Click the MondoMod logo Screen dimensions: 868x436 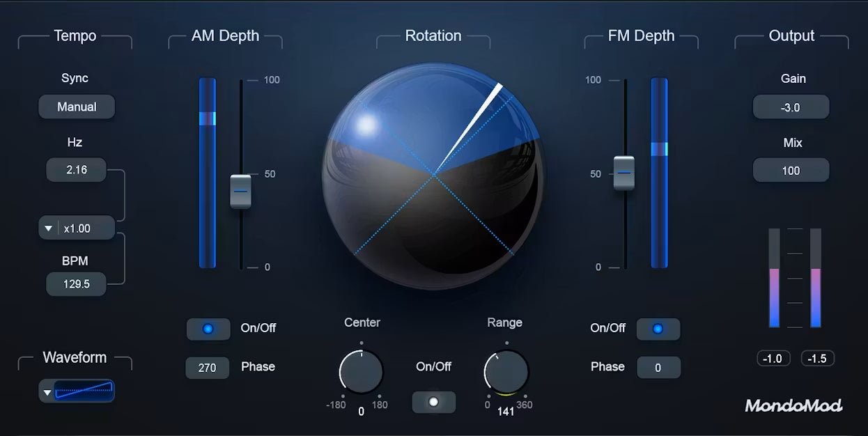click(x=793, y=405)
